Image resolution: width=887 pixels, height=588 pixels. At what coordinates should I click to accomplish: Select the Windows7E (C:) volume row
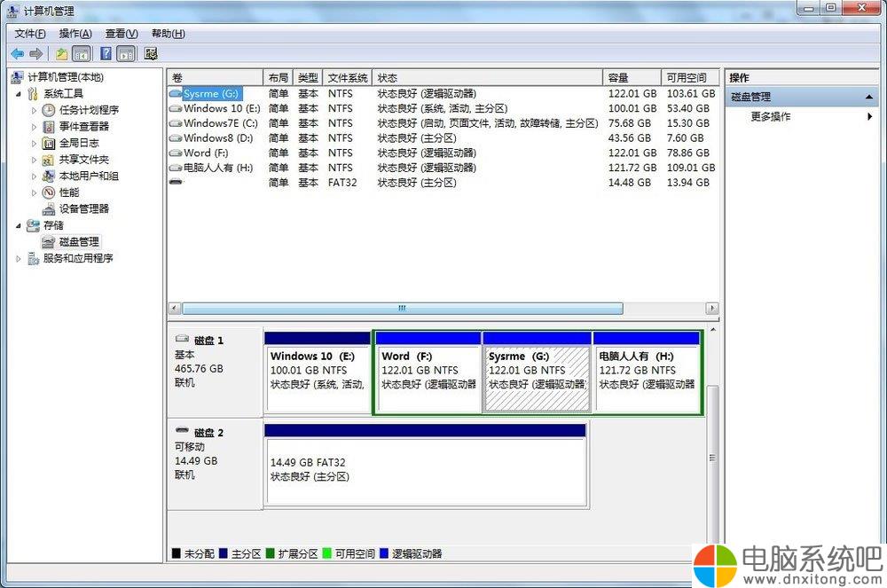point(443,123)
